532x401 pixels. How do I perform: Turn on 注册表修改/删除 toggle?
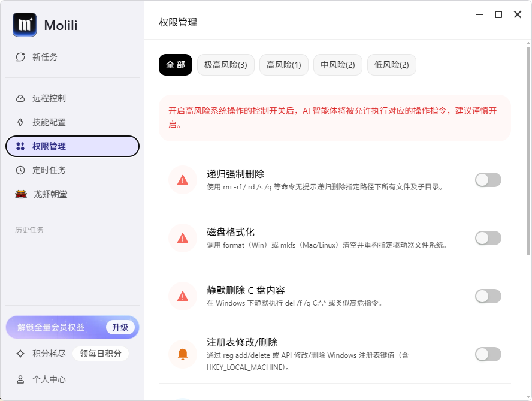click(488, 354)
